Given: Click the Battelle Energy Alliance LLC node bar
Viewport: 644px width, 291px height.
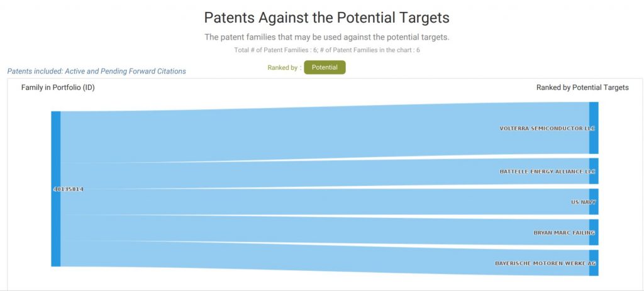Looking at the screenshot, I should point(594,171).
